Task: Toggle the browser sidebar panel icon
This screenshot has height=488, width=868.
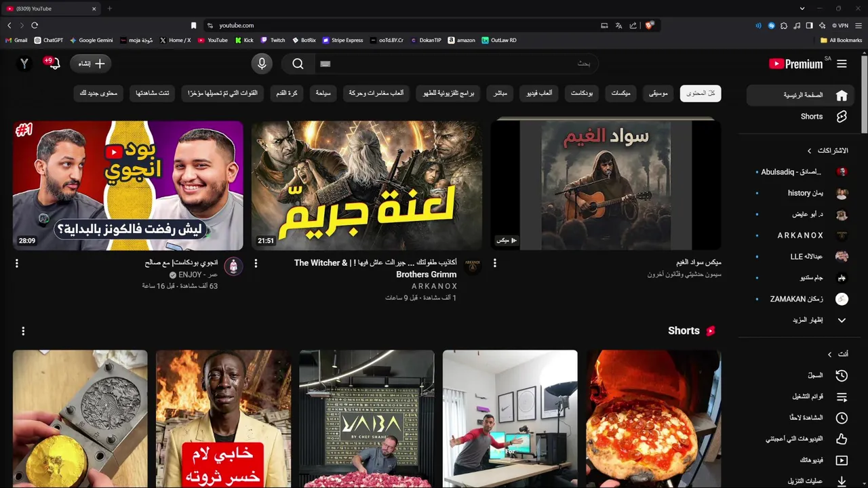Action: click(x=809, y=25)
